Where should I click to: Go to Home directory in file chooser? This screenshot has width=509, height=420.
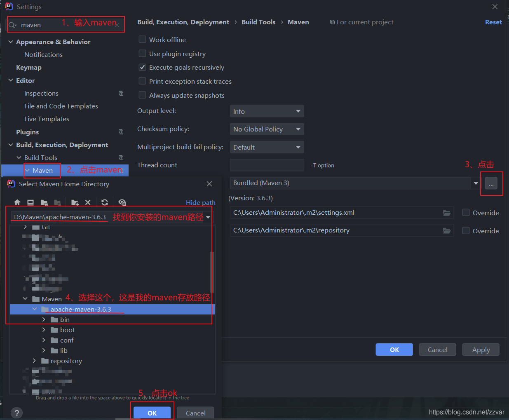point(17,202)
